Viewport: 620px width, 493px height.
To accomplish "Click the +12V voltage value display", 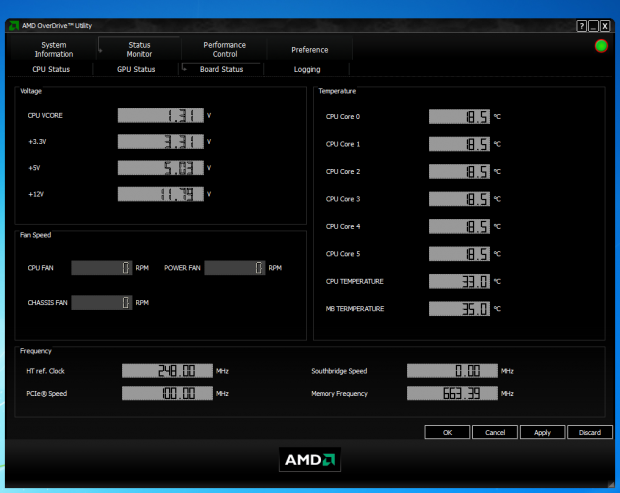I will (161, 194).
